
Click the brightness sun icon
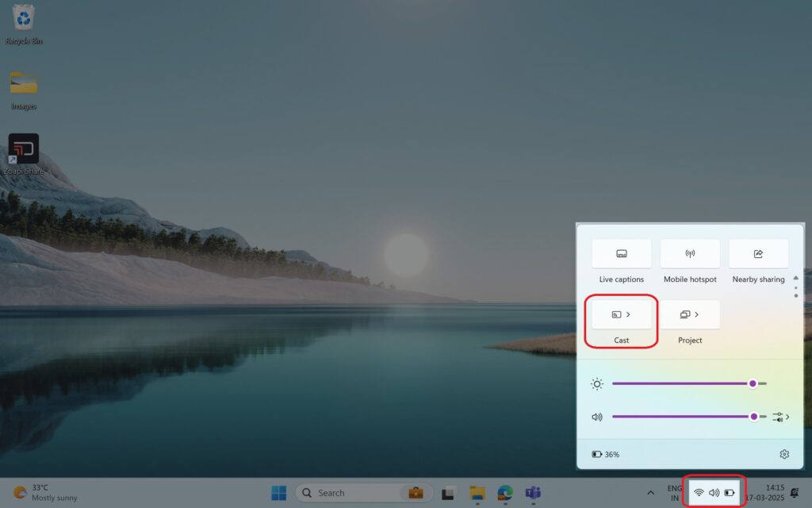click(x=597, y=384)
